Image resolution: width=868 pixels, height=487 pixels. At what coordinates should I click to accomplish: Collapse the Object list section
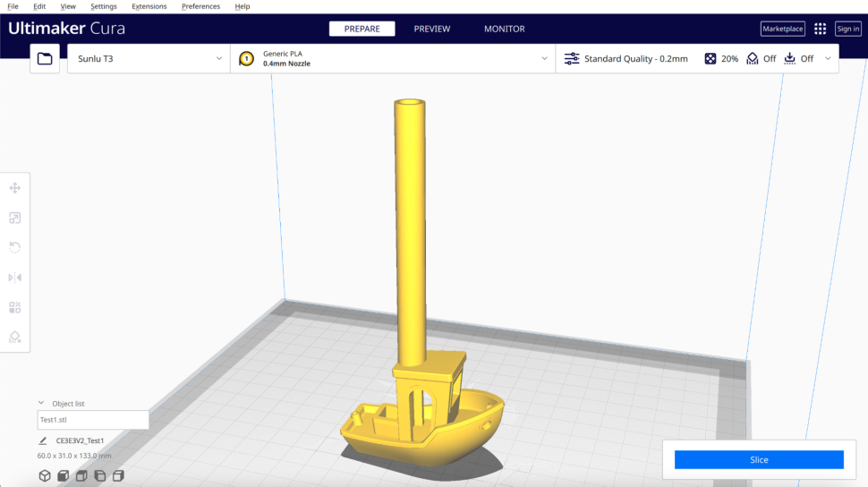click(41, 404)
